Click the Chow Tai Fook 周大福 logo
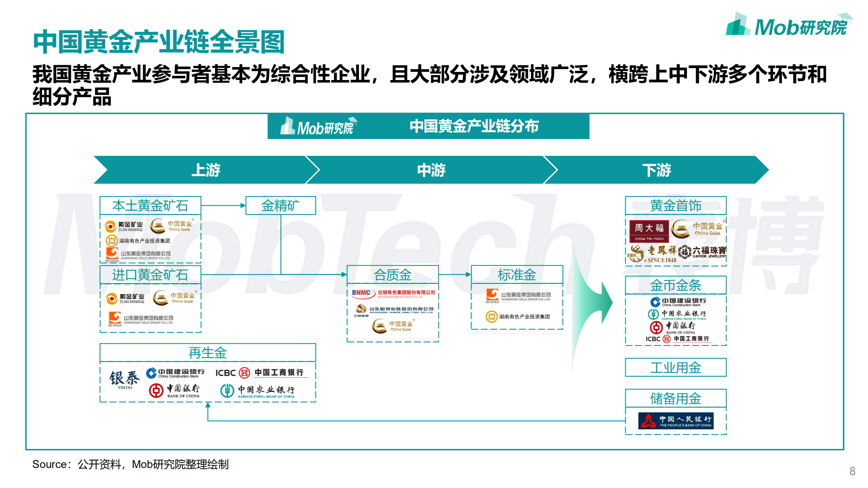This screenshot has width=868, height=488. pyautogui.click(x=649, y=232)
